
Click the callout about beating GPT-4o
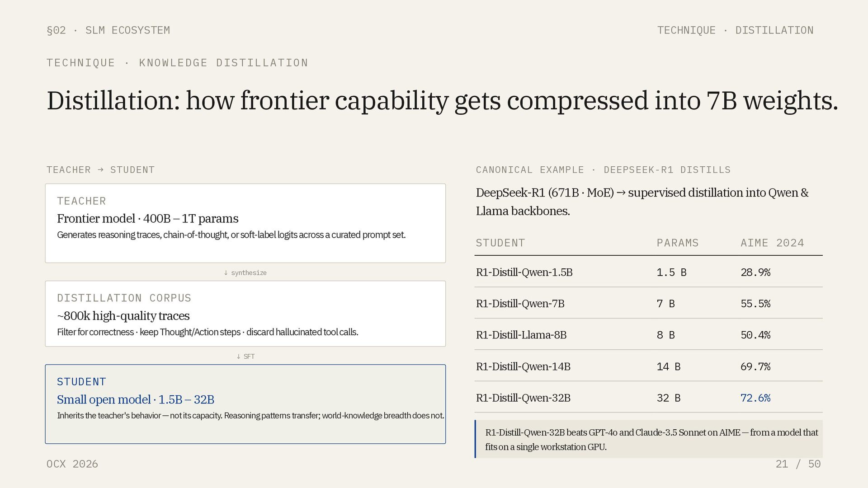tap(651, 439)
